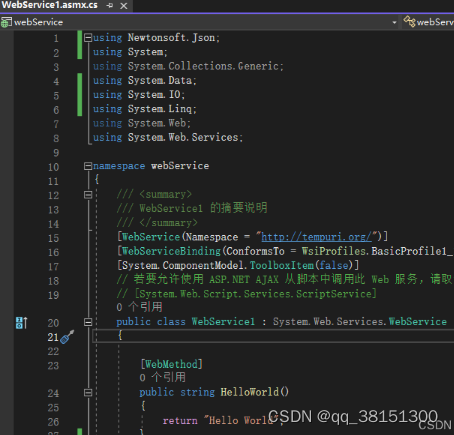
Task: Click 'System.Data' on line 4
Action: click(x=160, y=80)
